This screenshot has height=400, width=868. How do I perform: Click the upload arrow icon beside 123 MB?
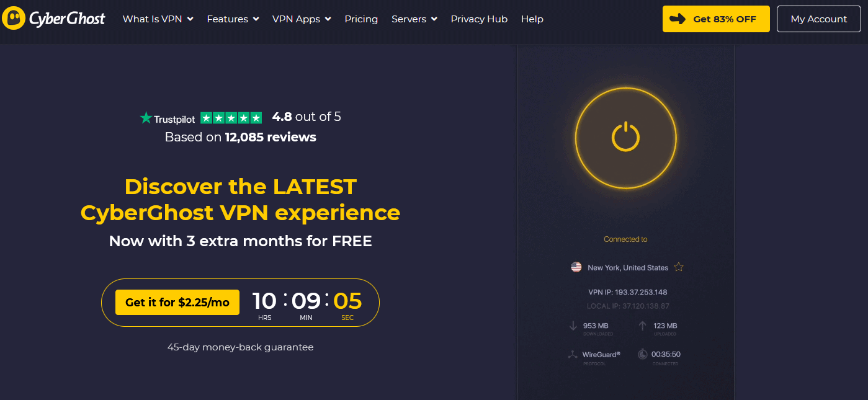pyautogui.click(x=642, y=326)
